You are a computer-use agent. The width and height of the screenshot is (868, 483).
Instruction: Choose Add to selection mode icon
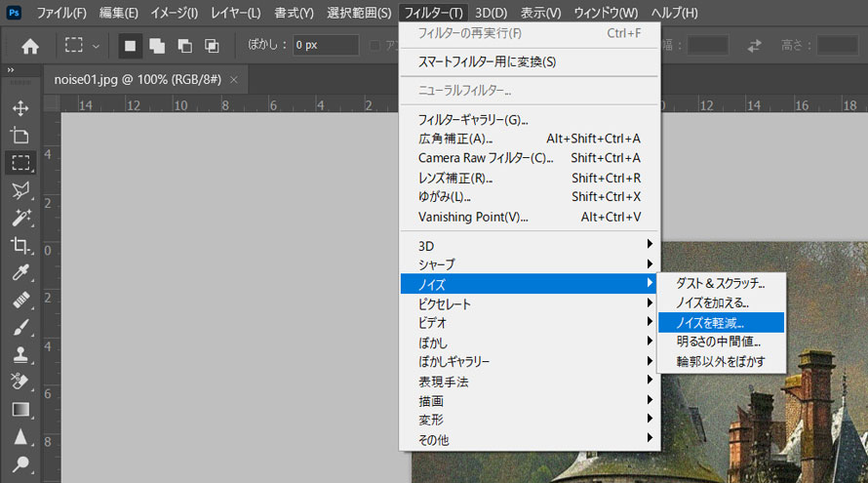pos(157,46)
